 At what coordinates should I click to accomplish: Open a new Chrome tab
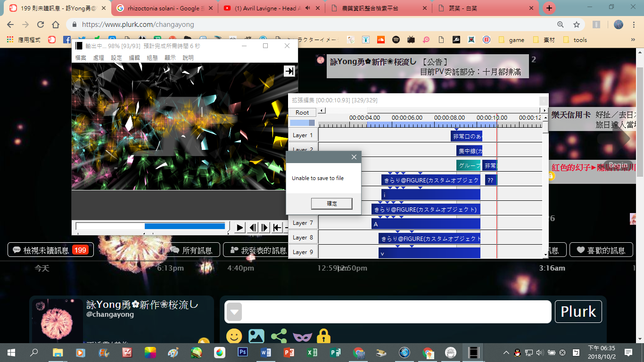tap(549, 8)
